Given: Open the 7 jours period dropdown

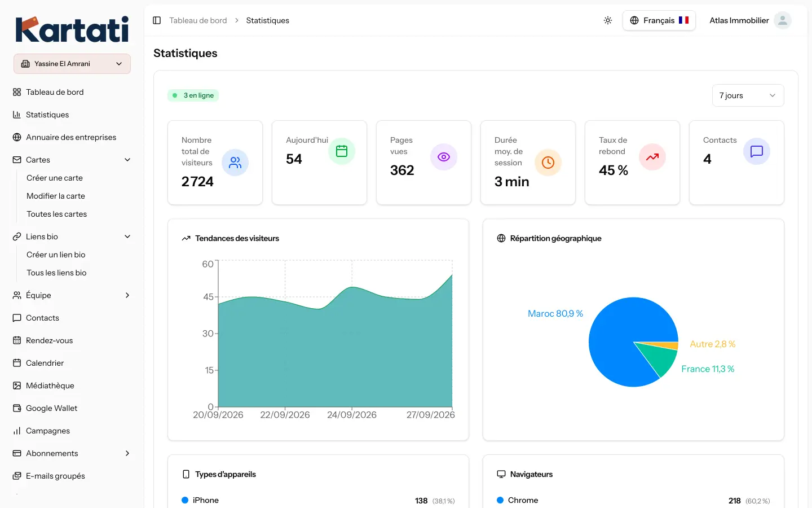Looking at the screenshot, I should 748,95.
